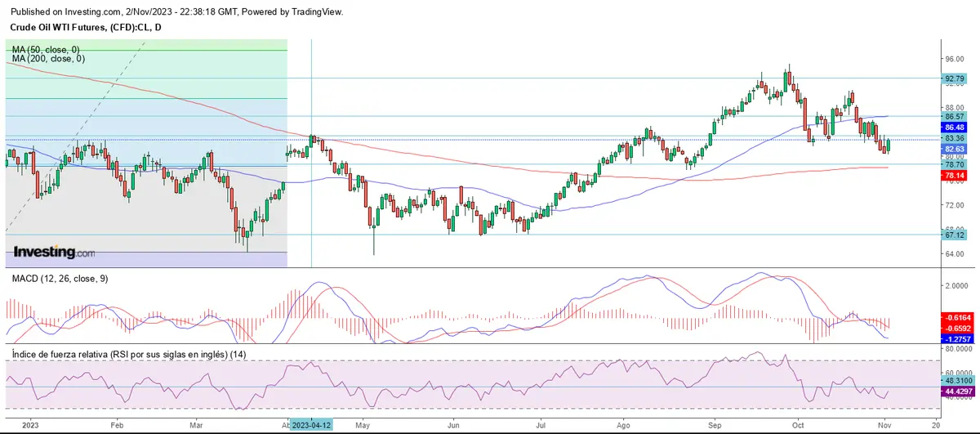Select the MA (200, close, 0) indicator label

48,59
